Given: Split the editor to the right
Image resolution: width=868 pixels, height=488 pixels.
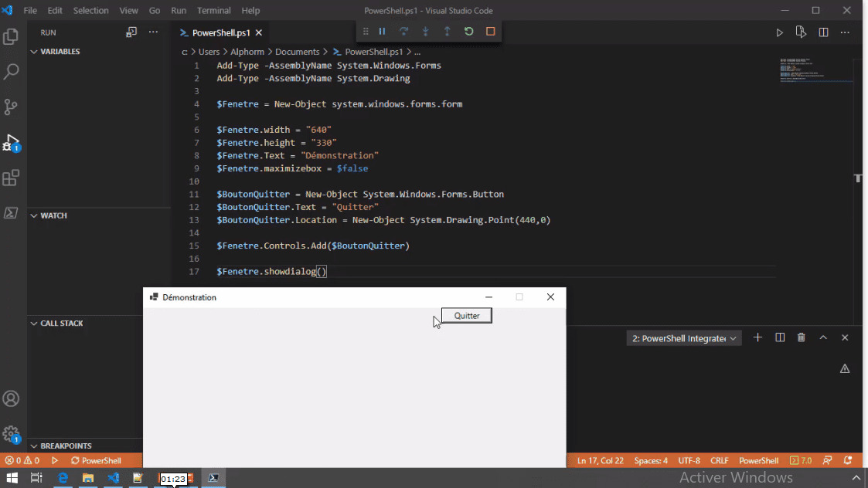Looking at the screenshot, I should pyautogui.click(x=823, y=32).
